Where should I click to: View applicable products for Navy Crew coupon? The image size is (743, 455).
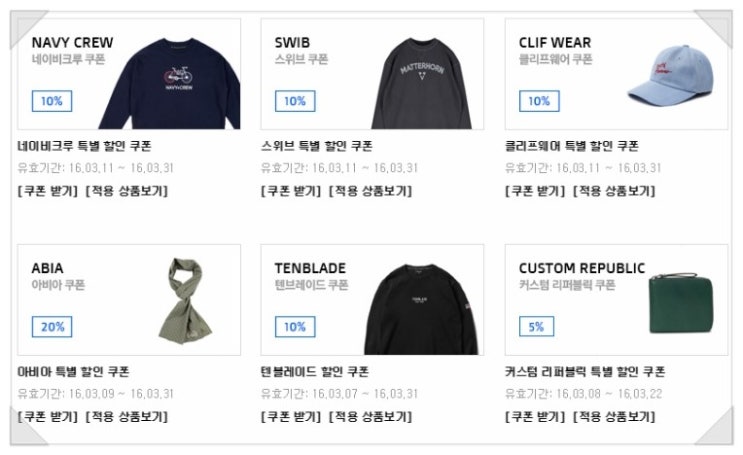click(127, 191)
